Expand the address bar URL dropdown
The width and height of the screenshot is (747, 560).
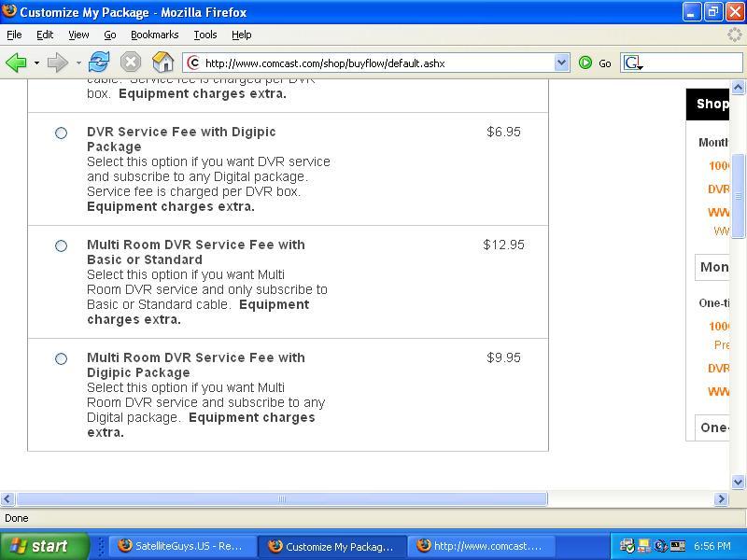click(562, 63)
